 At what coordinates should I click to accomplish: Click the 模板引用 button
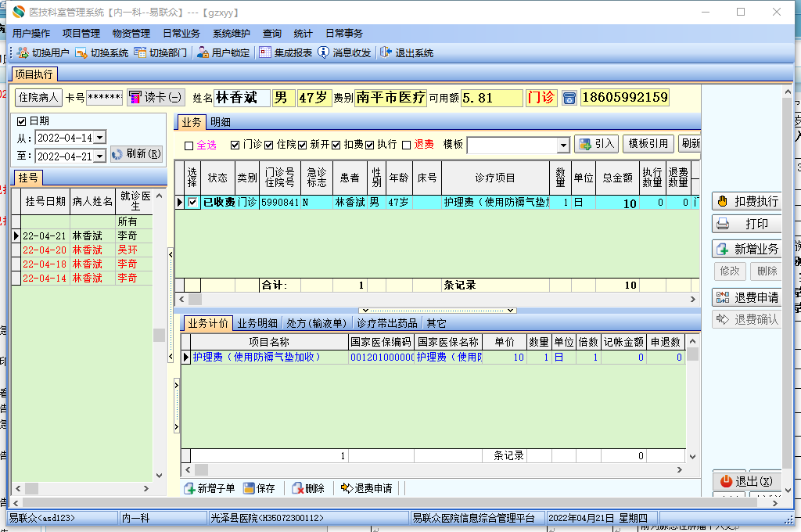648,144
